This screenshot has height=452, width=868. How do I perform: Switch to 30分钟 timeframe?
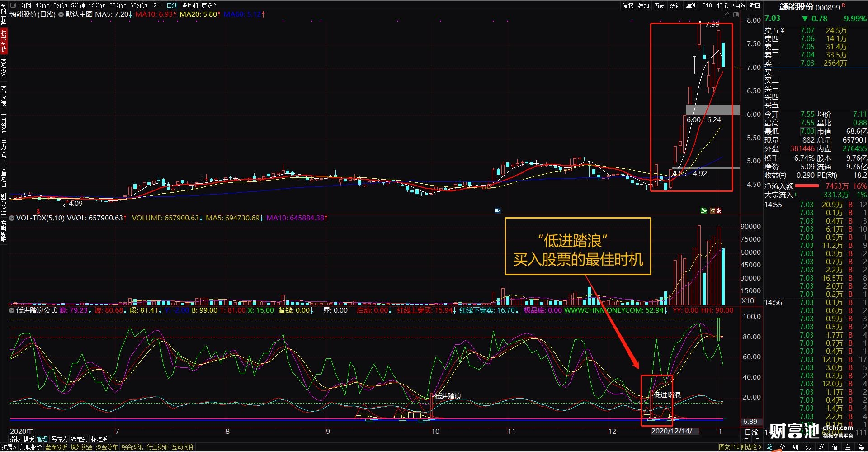pos(118,5)
